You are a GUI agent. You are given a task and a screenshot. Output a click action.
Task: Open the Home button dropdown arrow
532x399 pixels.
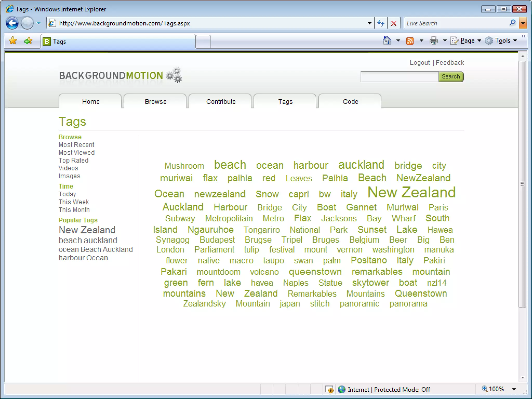(x=398, y=41)
